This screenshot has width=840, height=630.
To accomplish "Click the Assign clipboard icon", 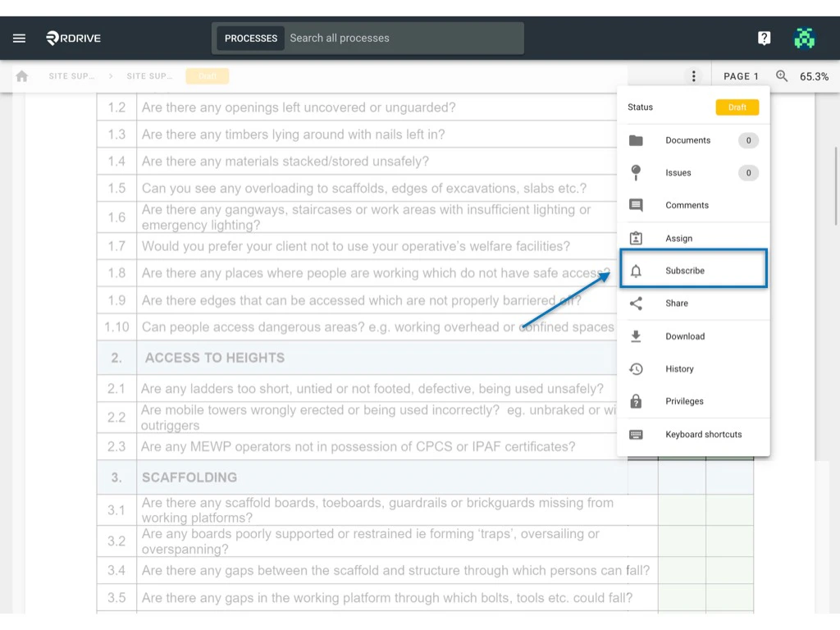I will [637, 238].
